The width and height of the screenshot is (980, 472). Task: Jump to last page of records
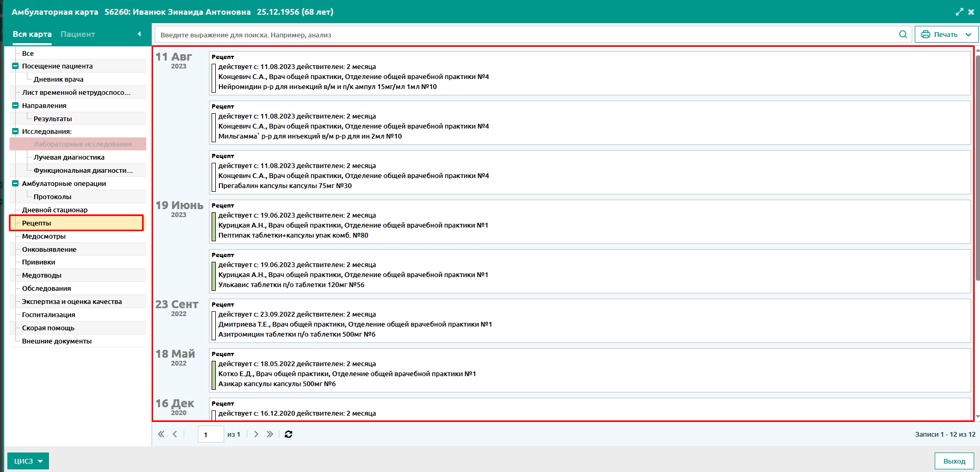270,434
